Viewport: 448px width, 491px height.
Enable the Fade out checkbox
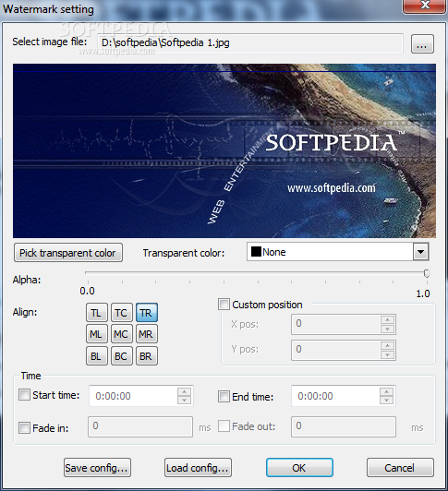pos(224,426)
